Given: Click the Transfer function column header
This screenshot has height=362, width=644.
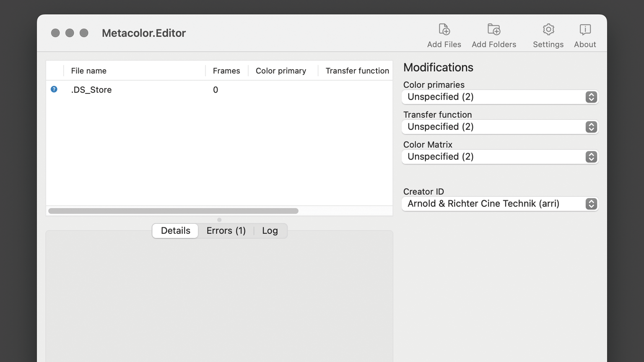Looking at the screenshot, I should [x=357, y=71].
